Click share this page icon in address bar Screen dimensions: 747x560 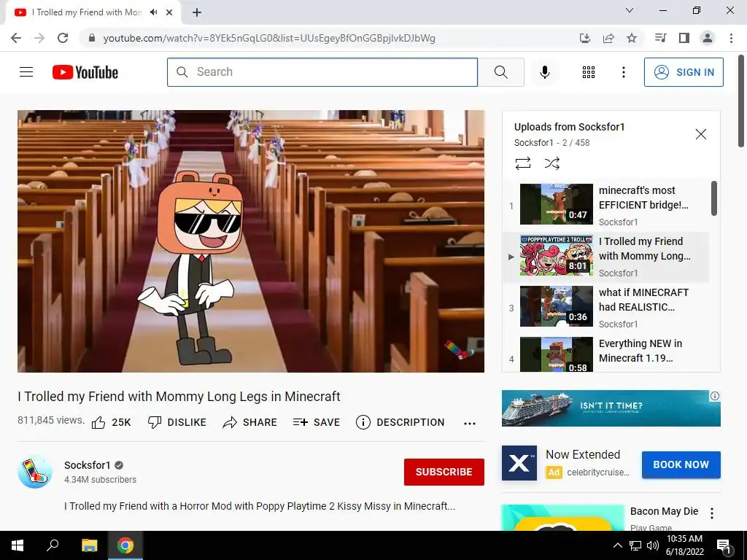608,38
